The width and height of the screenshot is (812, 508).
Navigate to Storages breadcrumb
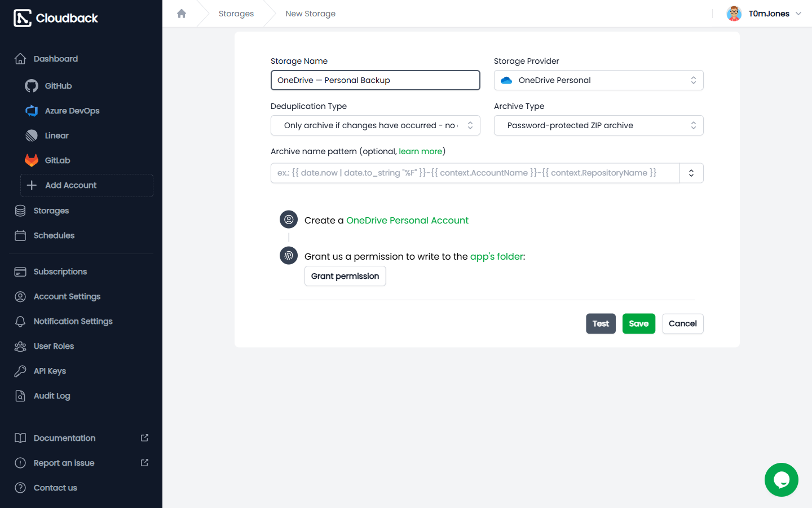(x=236, y=14)
